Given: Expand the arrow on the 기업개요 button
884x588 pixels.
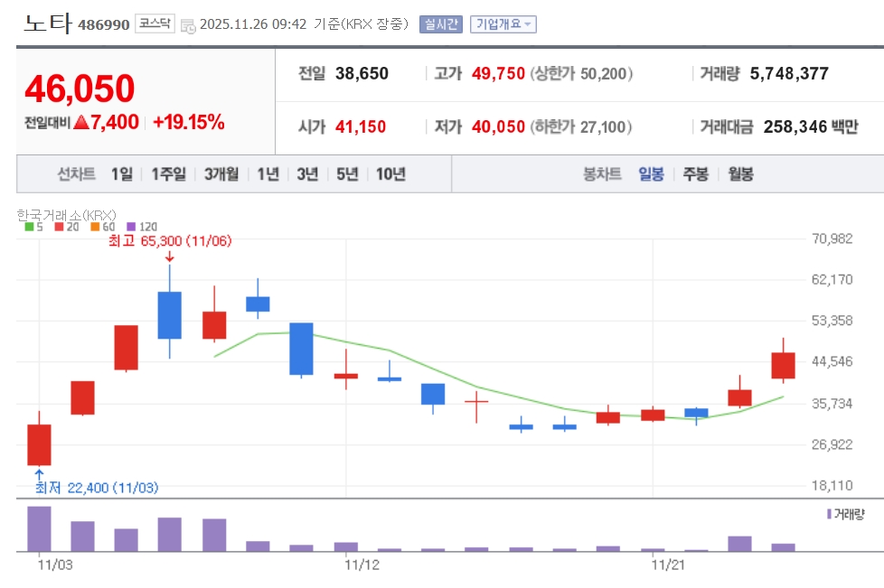Looking at the screenshot, I should point(528,24).
